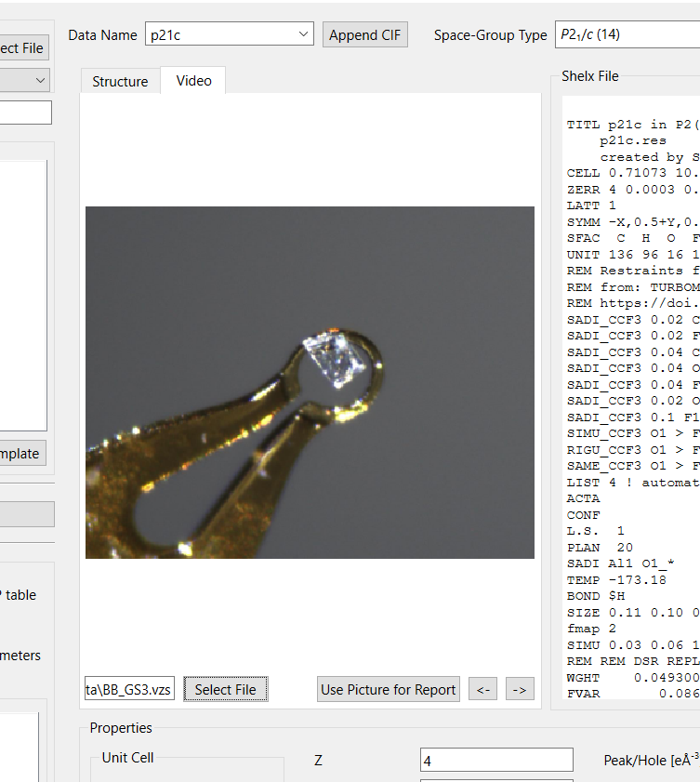
Task: Click the empty text field under left dropdown
Action: [x=25, y=113]
